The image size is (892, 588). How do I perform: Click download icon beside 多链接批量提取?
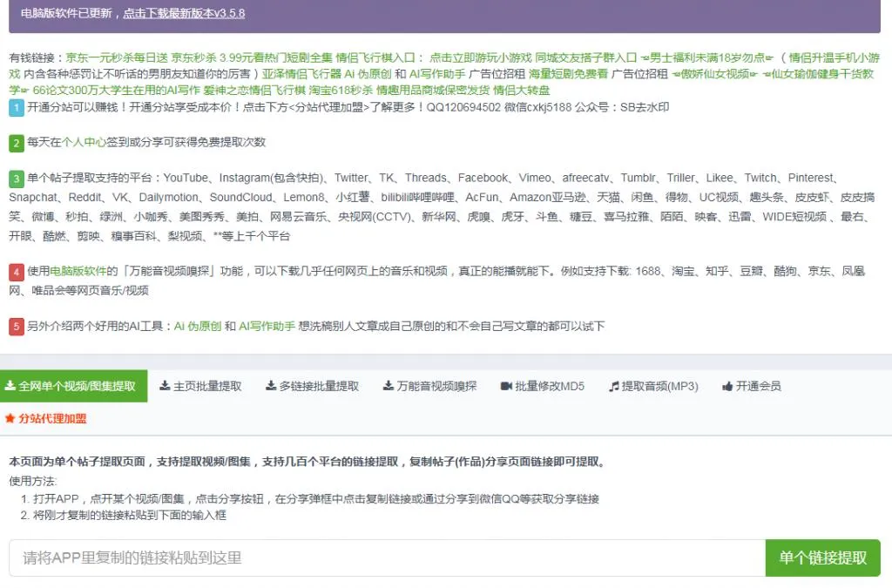coord(271,386)
